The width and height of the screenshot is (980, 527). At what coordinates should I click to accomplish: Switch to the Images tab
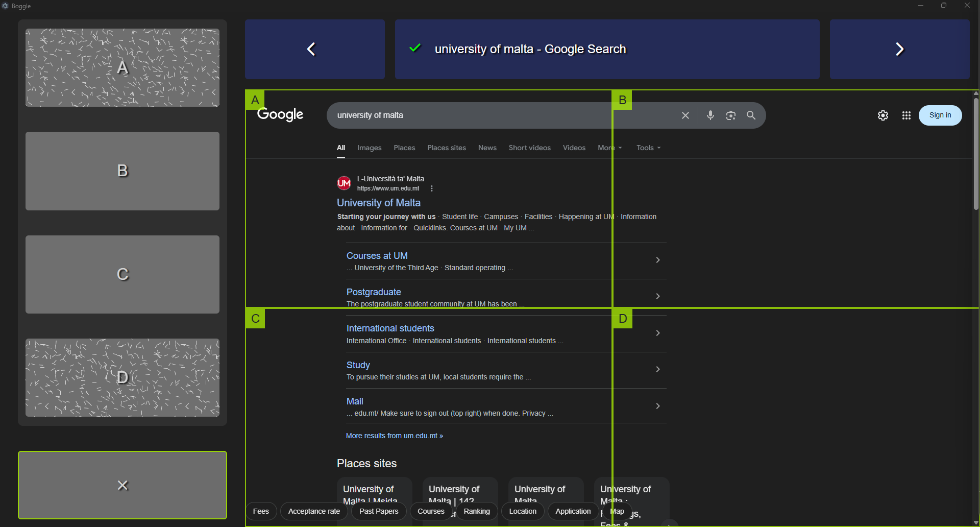pyautogui.click(x=369, y=148)
